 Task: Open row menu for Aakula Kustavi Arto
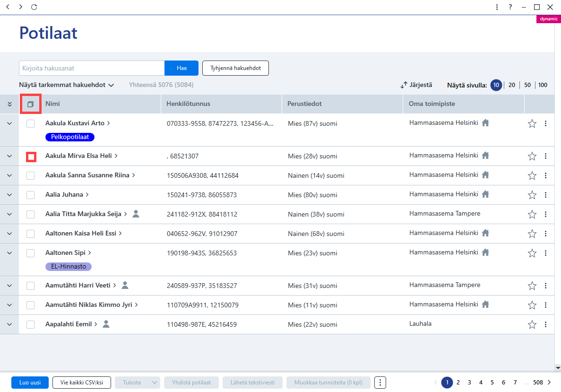(545, 123)
